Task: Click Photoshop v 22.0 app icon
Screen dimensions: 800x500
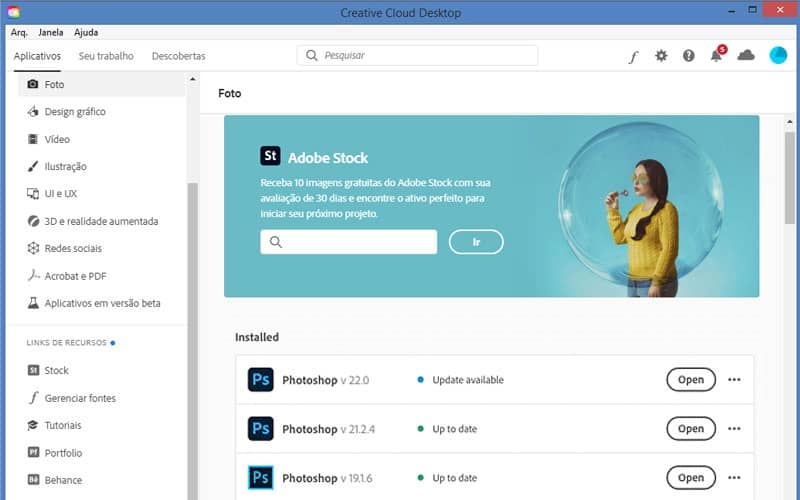Action: [x=260, y=380]
